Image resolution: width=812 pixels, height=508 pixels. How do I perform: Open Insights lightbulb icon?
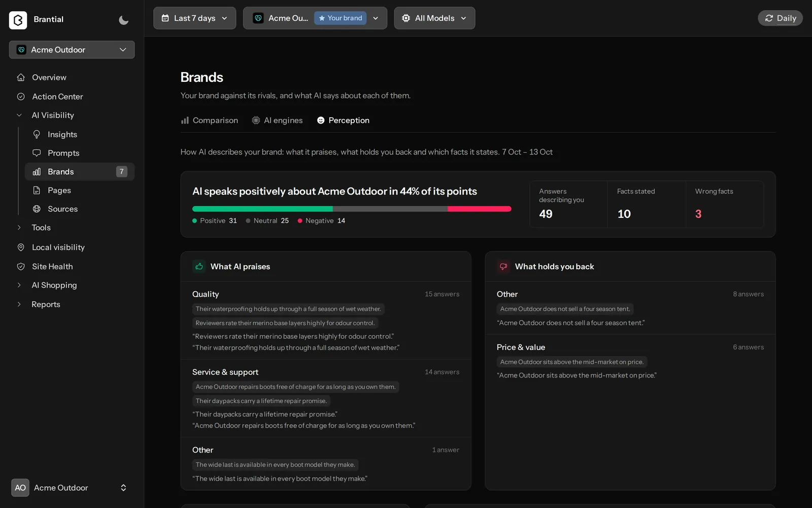(x=37, y=134)
